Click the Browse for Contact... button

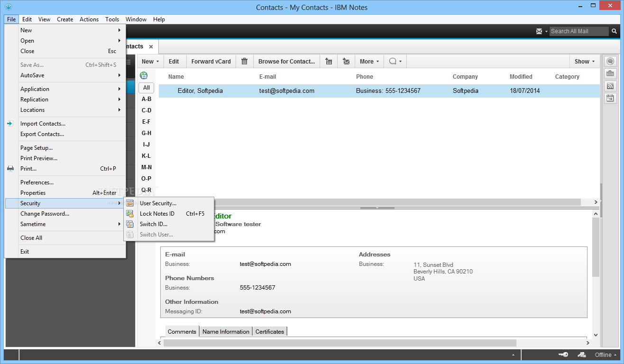tap(286, 61)
